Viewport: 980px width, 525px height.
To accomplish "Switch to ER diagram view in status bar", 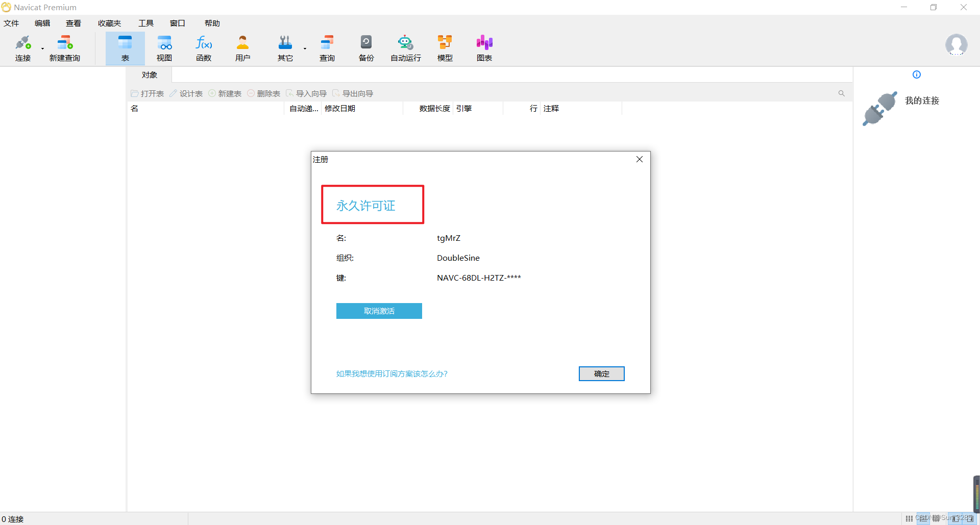I will point(936,518).
